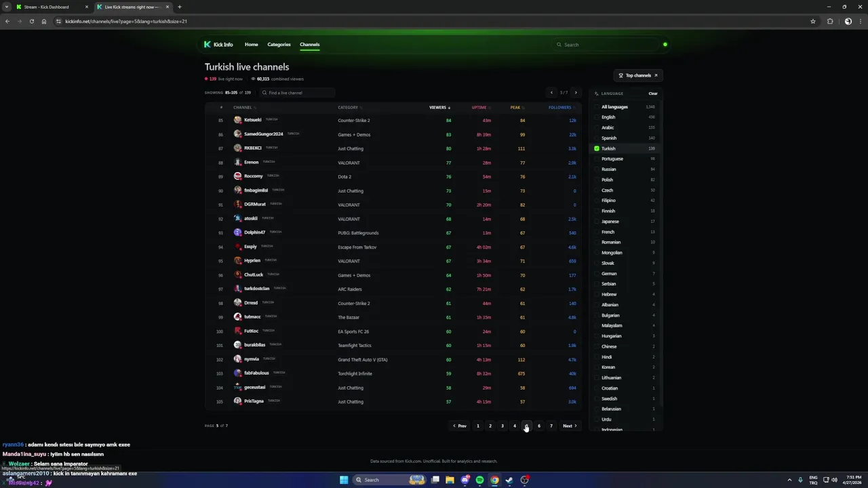Click the nymvia channel avatar

tap(237, 359)
